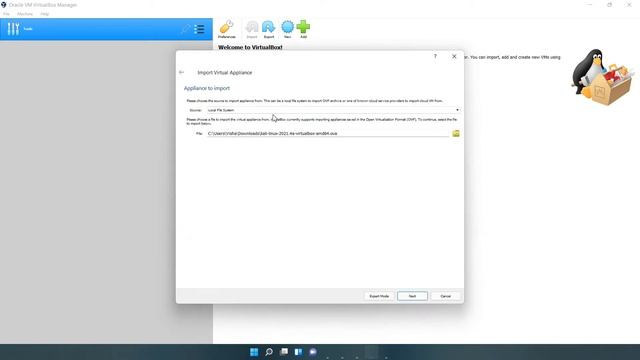Click the yellow folder browse icon beside File
Viewport: 640px width, 360px height.
pyautogui.click(x=456, y=133)
